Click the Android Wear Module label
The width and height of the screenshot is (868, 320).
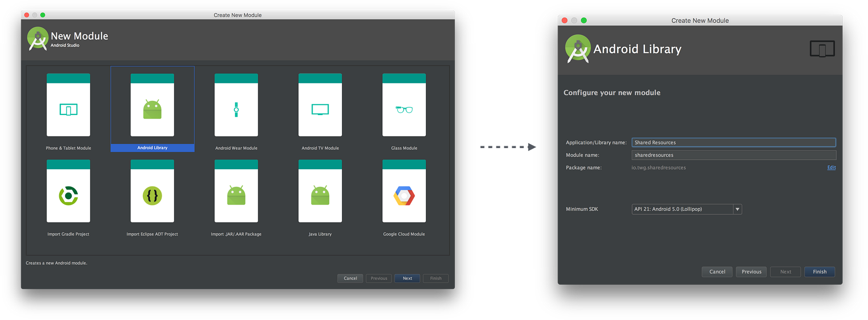pyautogui.click(x=236, y=148)
